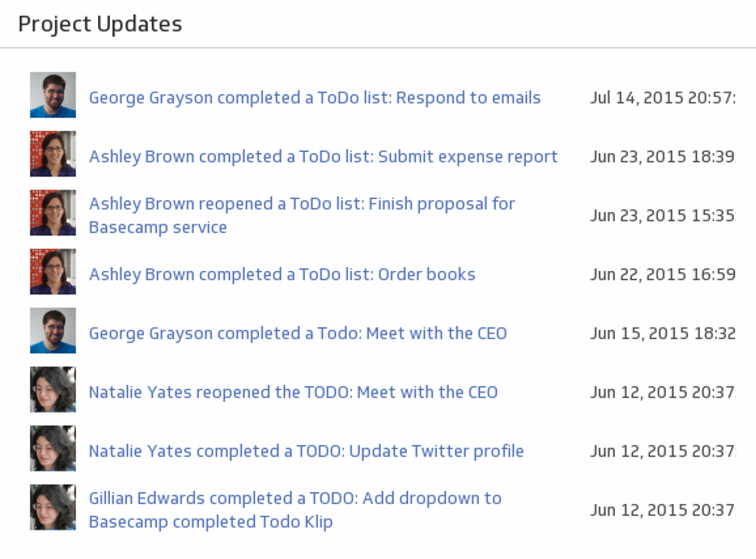This screenshot has height=559, width=756.
Task: Click Ashley Brown's avatar beside Order books
Action: pyautogui.click(x=53, y=272)
